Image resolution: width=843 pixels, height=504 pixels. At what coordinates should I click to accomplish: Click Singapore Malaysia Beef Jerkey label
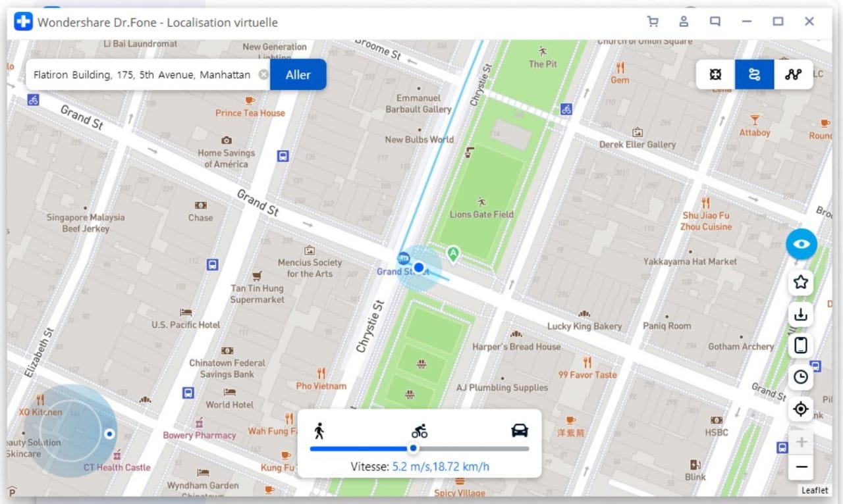click(x=86, y=223)
